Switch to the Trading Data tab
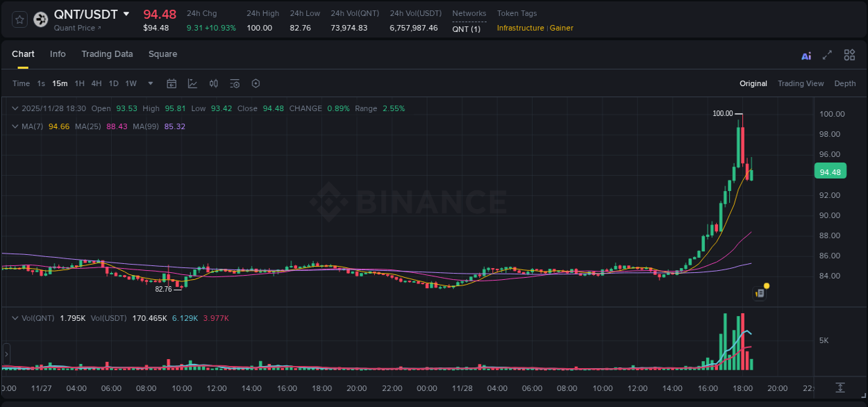 (107, 54)
